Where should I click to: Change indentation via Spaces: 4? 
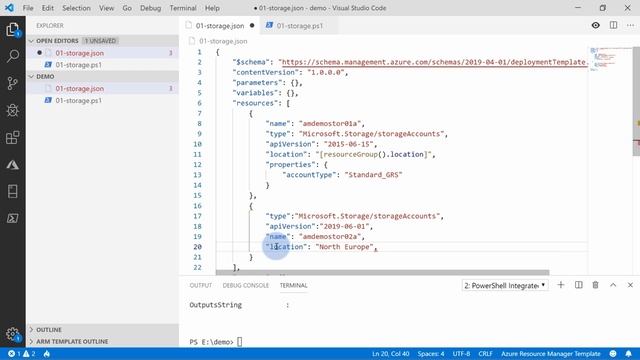pos(431,353)
